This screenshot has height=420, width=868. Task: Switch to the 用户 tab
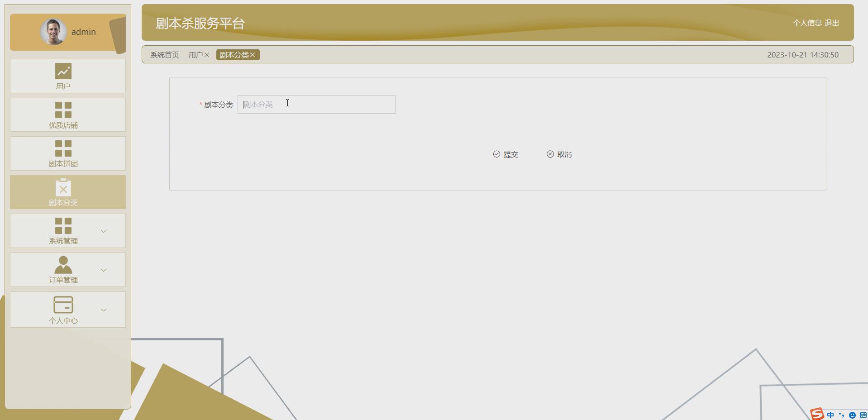coord(196,55)
